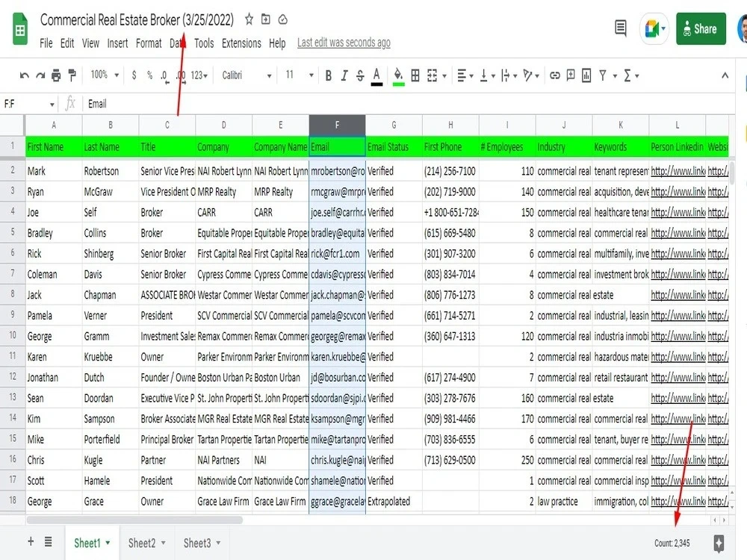Open text rotation dropdown
The width and height of the screenshot is (747, 560).
pos(530,75)
